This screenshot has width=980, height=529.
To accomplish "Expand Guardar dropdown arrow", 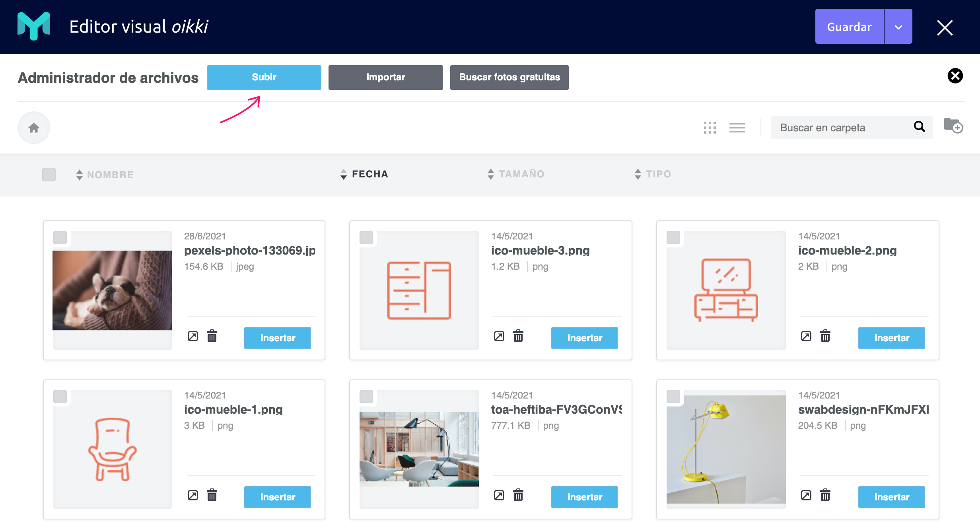I will (898, 27).
